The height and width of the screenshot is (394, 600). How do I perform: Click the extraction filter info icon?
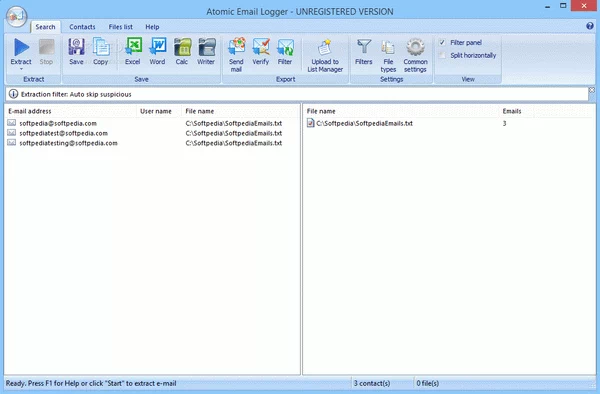13,94
